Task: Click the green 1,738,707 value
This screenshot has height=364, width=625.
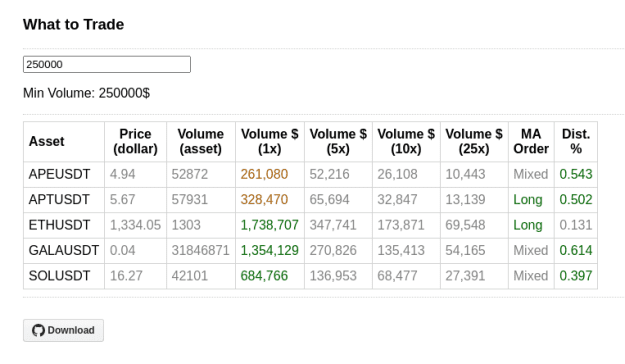Action: coord(269,225)
